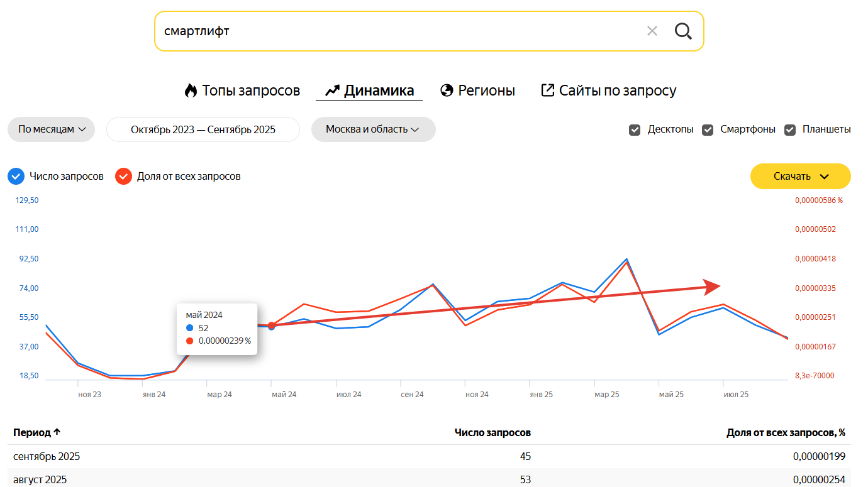Click the sort arrow next to Период

pyautogui.click(x=57, y=432)
